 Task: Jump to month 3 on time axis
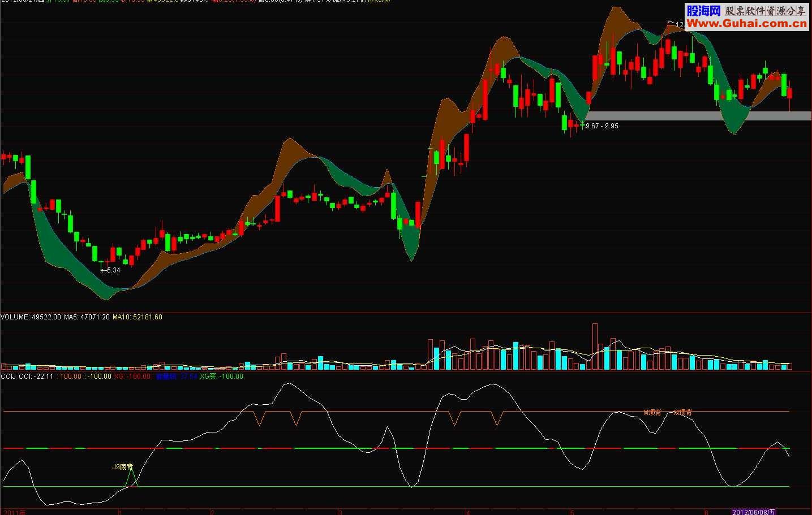pyautogui.click(x=340, y=512)
